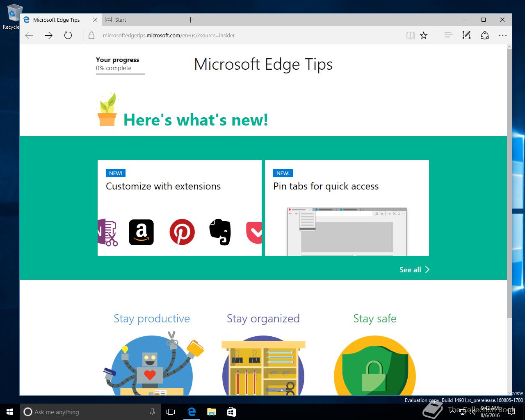The height and width of the screenshot is (420, 525).
Task: Open Task View on the taskbar
Action: pos(171,412)
